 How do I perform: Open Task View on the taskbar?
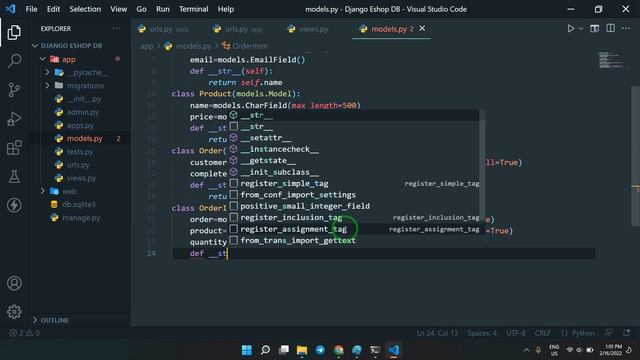click(x=284, y=350)
